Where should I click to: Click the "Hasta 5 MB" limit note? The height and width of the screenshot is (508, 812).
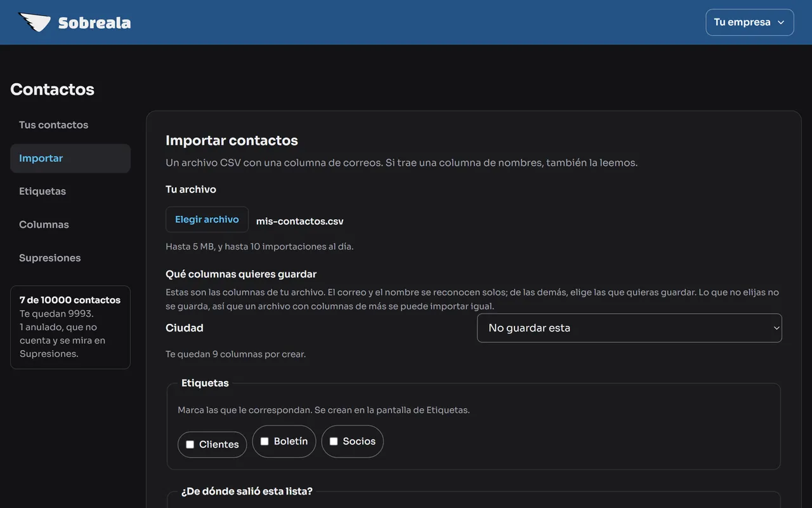(x=259, y=246)
